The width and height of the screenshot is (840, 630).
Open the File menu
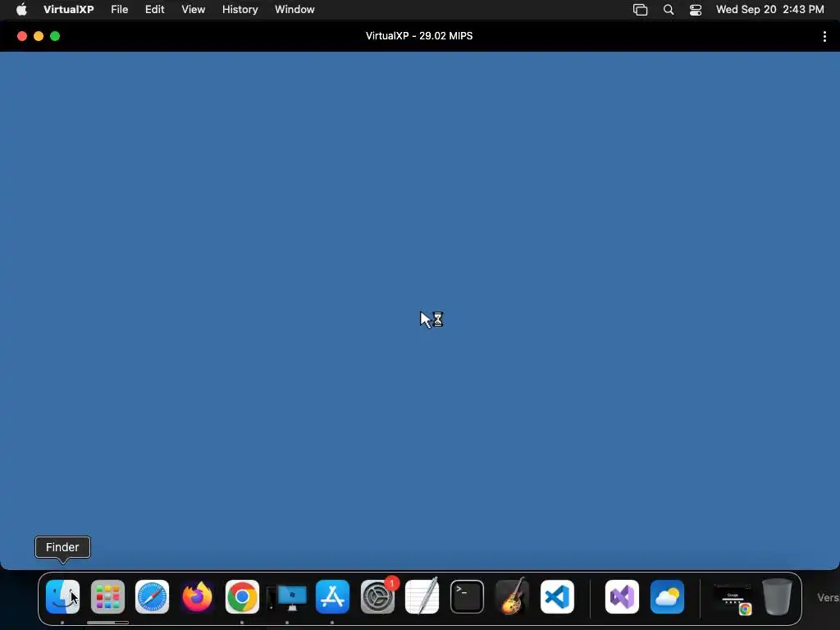[x=120, y=10]
